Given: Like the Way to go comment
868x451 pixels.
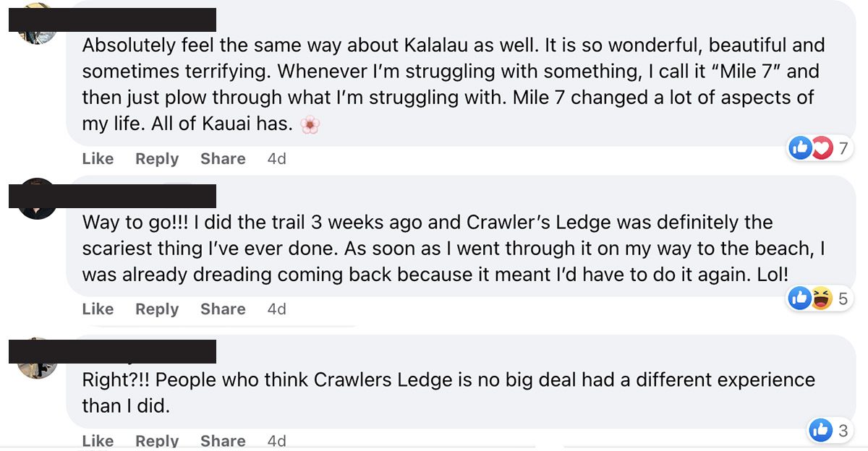Looking at the screenshot, I should [98, 309].
